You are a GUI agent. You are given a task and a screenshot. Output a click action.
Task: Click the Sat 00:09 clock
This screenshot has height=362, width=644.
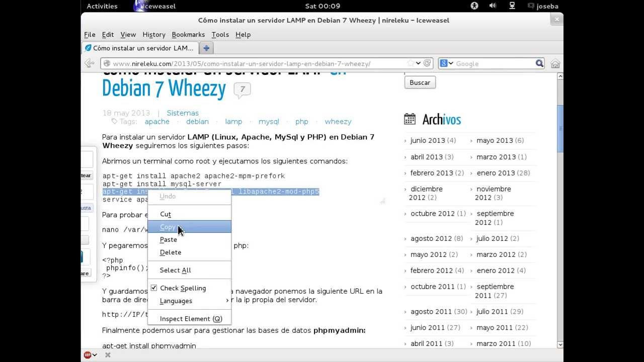point(323,6)
